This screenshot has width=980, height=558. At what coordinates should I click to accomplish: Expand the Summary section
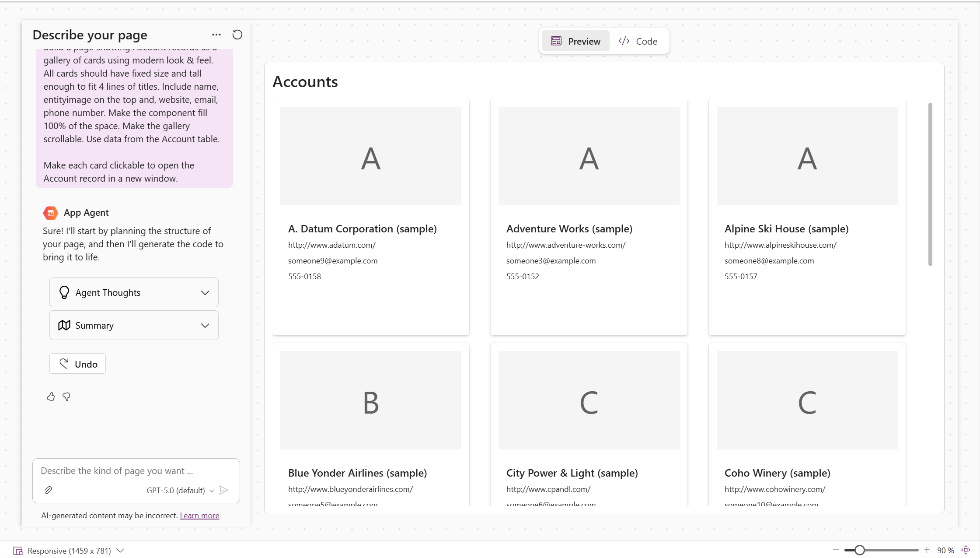205,325
